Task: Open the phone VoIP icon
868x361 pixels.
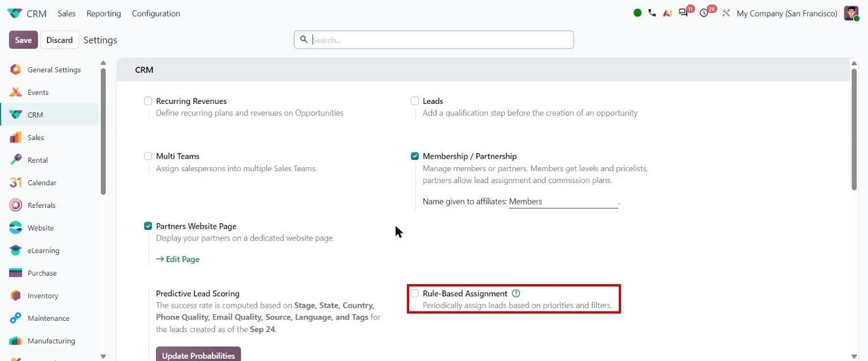Action: 652,13
